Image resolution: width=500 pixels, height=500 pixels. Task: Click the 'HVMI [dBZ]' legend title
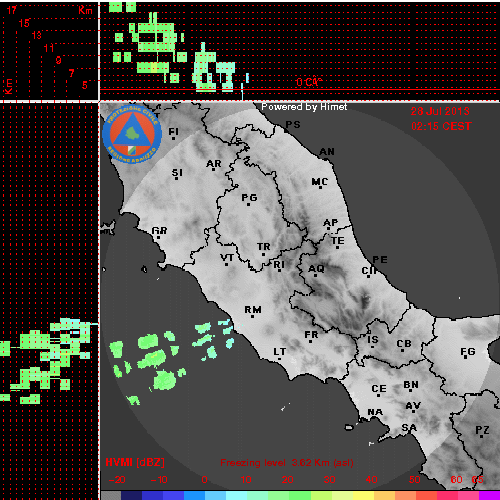coord(135,462)
